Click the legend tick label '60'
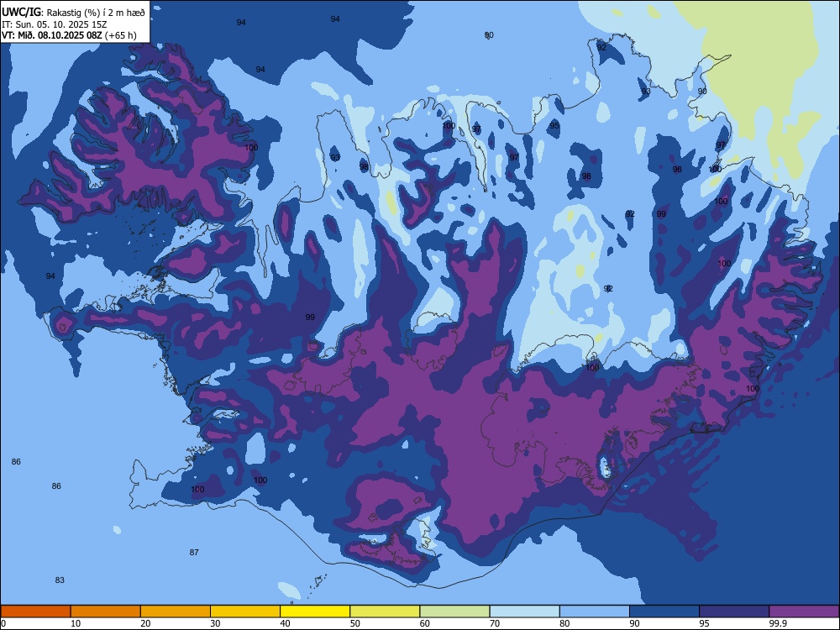This screenshot has height=630, width=840. tap(425, 623)
